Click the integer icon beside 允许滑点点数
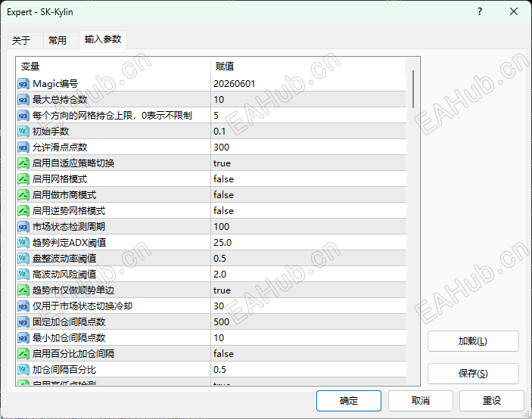The image size is (532, 419). tap(23, 147)
